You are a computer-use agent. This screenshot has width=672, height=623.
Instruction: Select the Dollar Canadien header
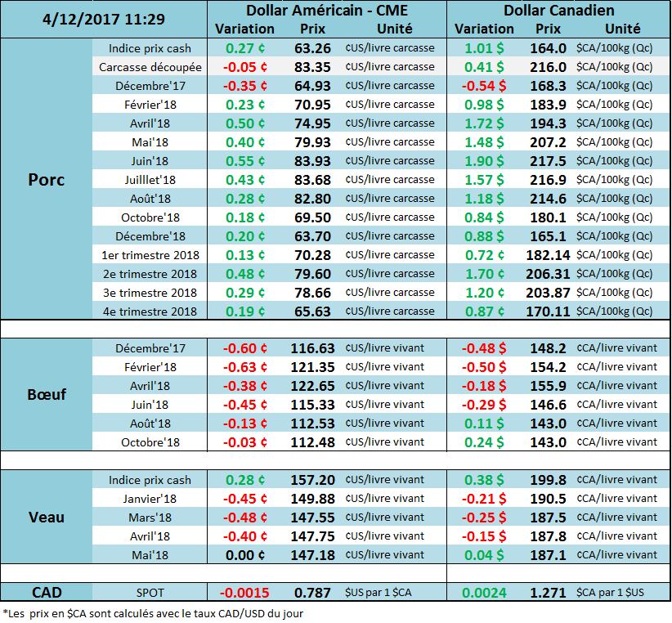pos(559,11)
